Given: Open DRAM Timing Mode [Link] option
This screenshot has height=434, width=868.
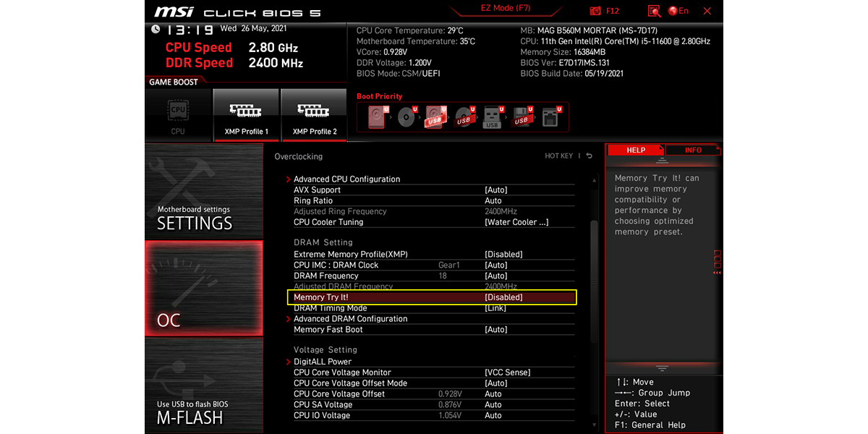Looking at the screenshot, I should [x=434, y=308].
